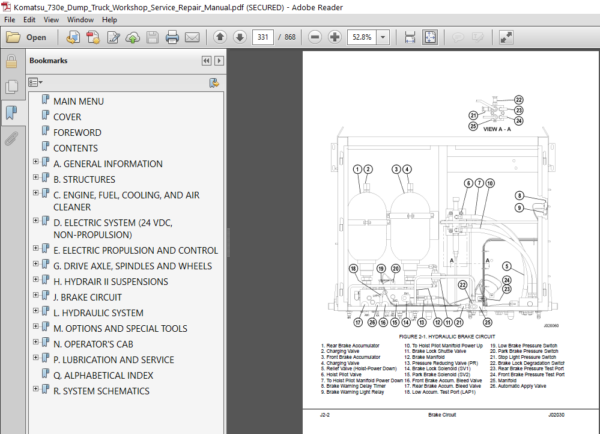The width and height of the screenshot is (600, 434).
Task: Click the cloud upload icon
Action: click(133, 37)
